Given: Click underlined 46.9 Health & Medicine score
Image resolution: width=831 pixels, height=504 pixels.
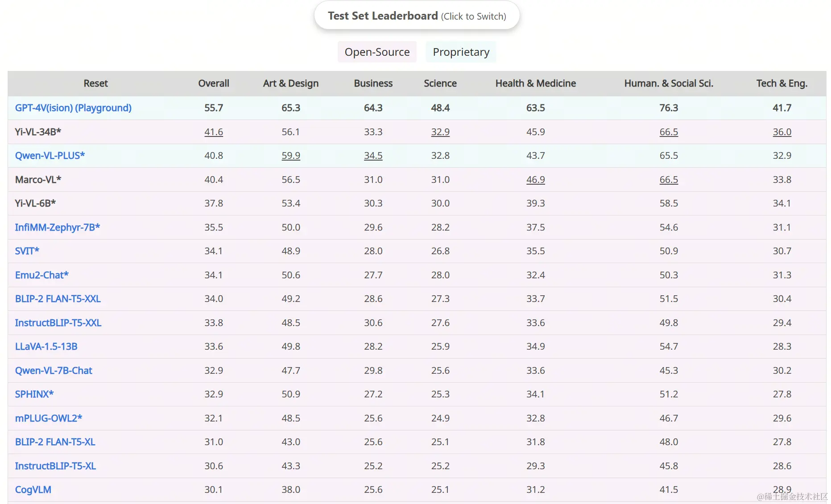Looking at the screenshot, I should tap(536, 180).
